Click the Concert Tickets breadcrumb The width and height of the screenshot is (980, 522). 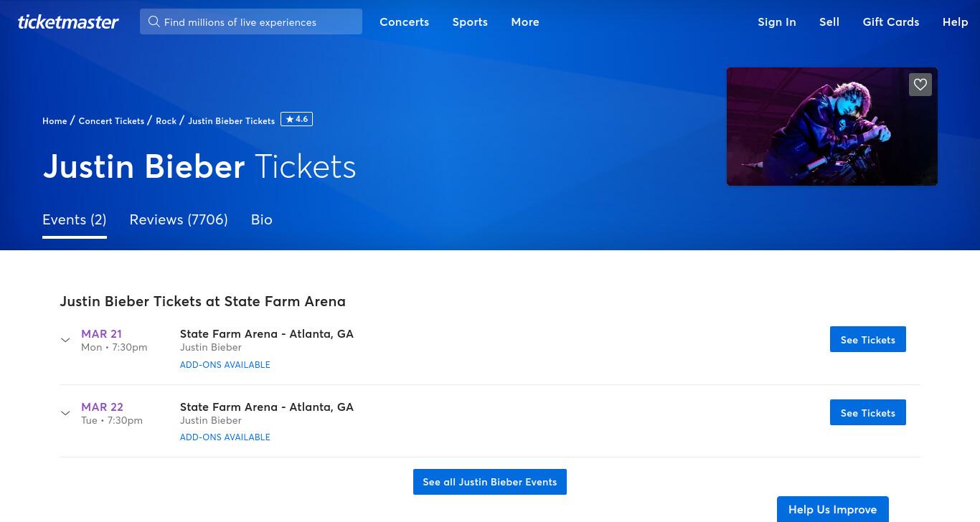click(x=111, y=120)
